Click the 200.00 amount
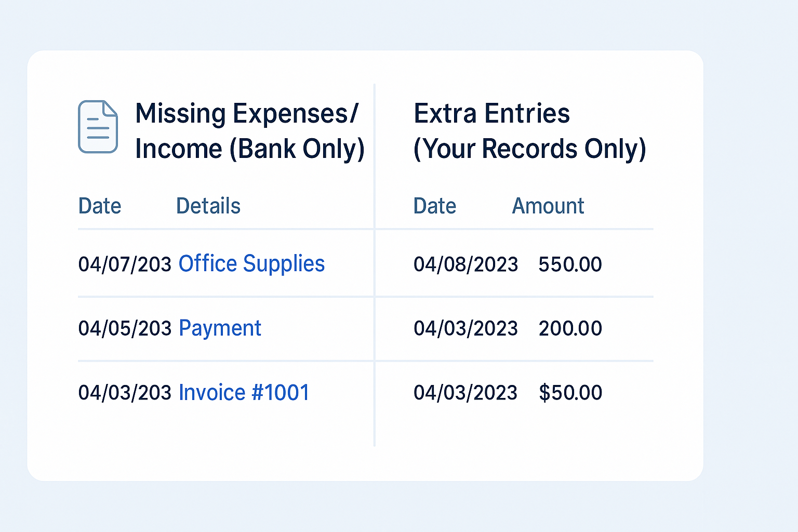Image resolution: width=798 pixels, height=532 pixels. (570, 328)
